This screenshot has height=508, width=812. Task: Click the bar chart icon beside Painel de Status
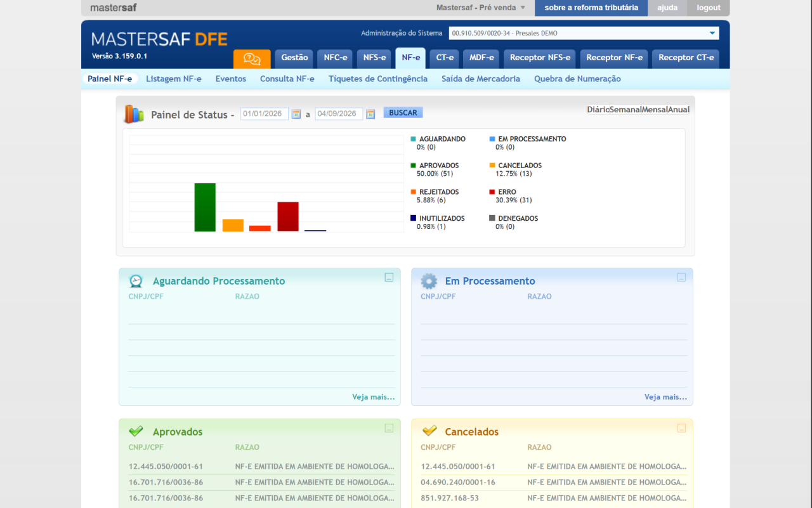click(134, 114)
